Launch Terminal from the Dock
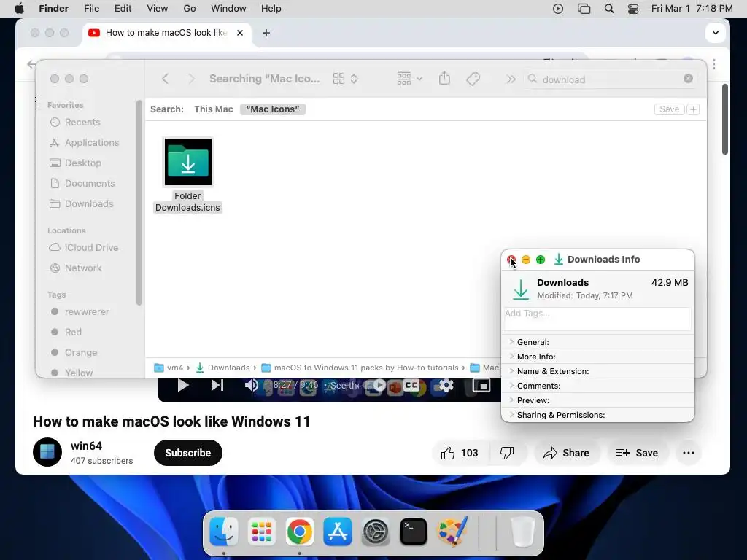Viewport: 747px width, 560px height. coord(413,532)
